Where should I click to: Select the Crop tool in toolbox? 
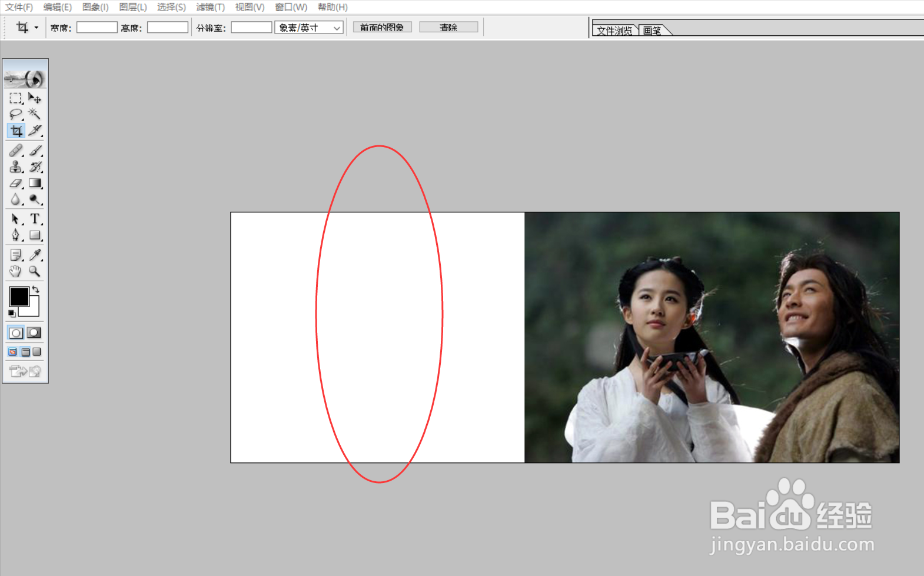(16, 131)
